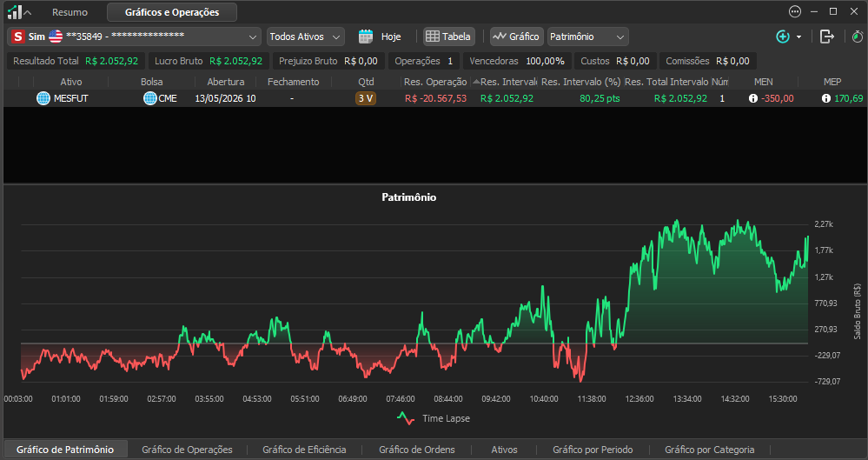Toggle the Gráfico view button
This screenshot has width=868, height=460.
tap(516, 37)
